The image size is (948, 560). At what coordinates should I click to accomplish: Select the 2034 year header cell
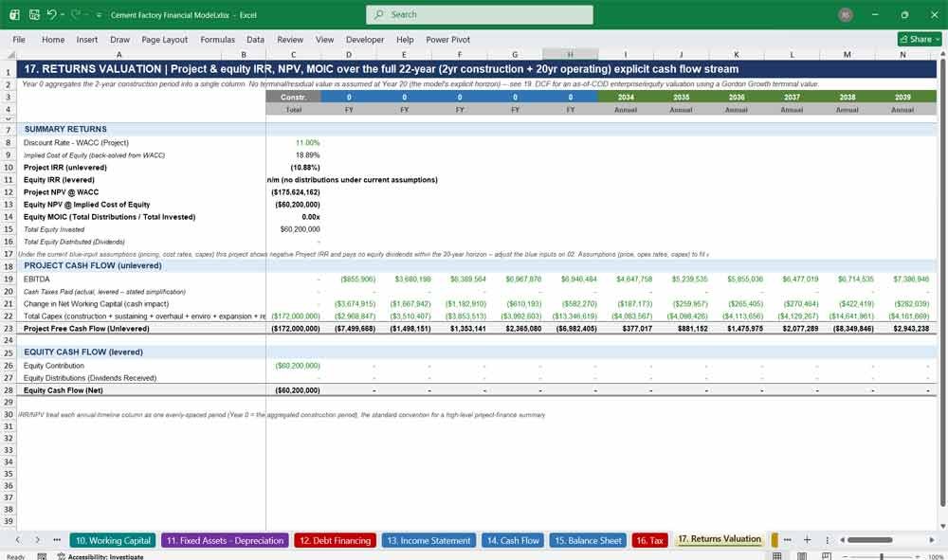[626, 97]
